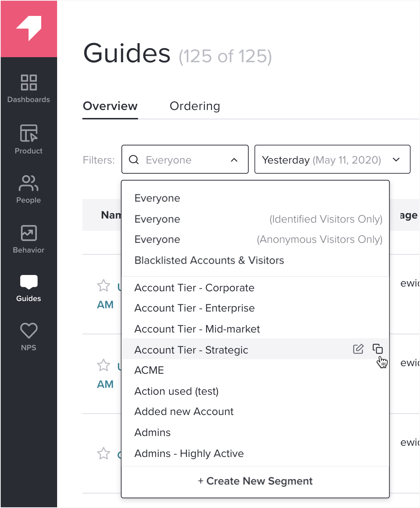Switch to the Ordering tab
This screenshot has height=508, width=420.
195,106
